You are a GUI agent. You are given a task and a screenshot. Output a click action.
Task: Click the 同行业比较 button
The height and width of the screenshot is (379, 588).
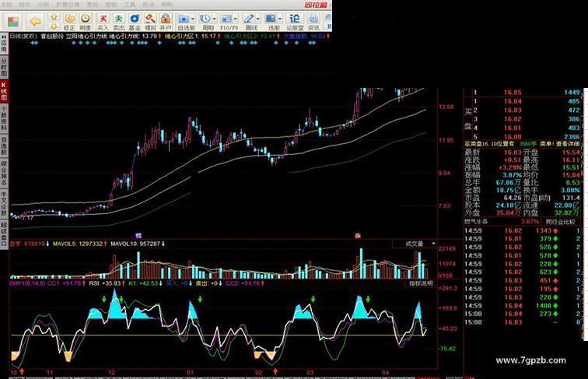pyautogui.click(x=560, y=222)
